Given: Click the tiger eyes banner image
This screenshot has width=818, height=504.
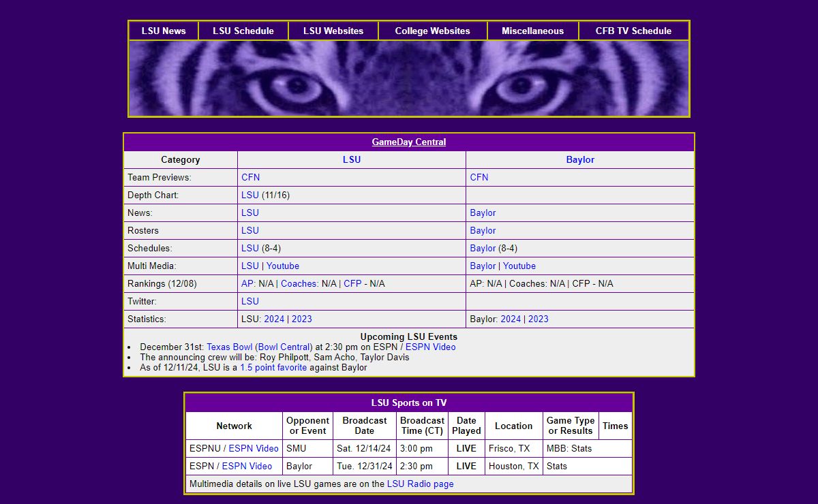Looking at the screenshot, I should click(x=409, y=78).
